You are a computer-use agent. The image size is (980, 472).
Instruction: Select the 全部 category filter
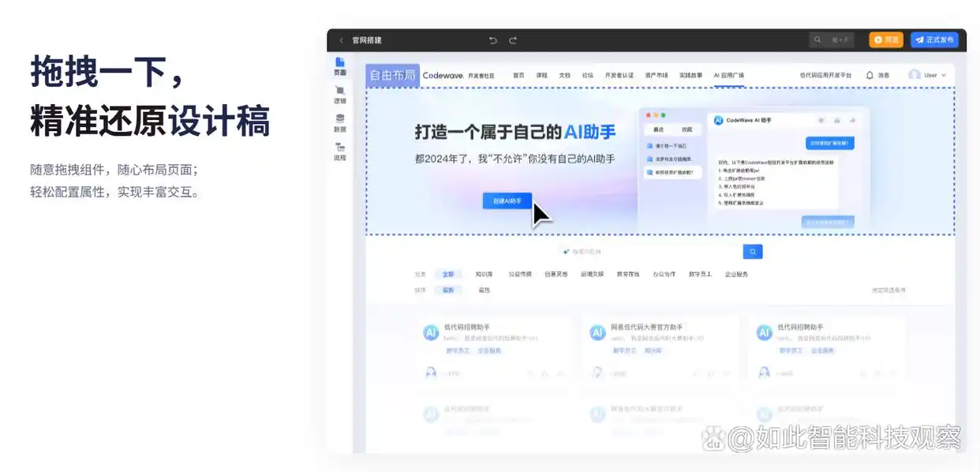point(450,274)
